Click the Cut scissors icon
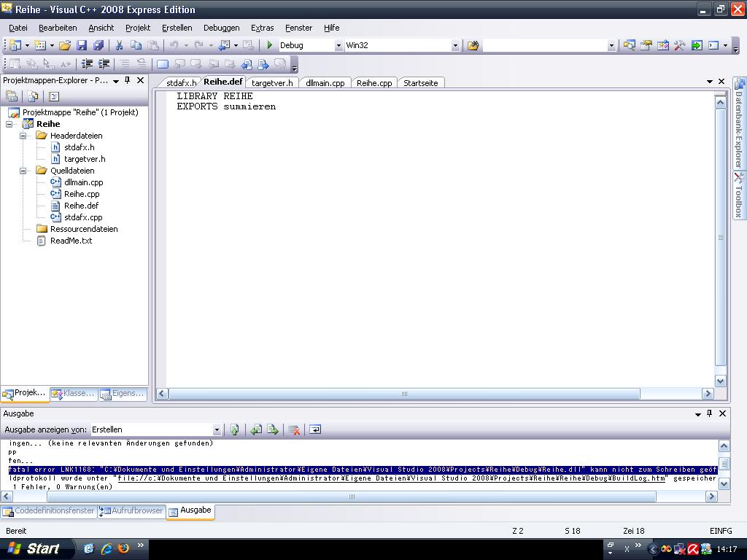 [119, 45]
